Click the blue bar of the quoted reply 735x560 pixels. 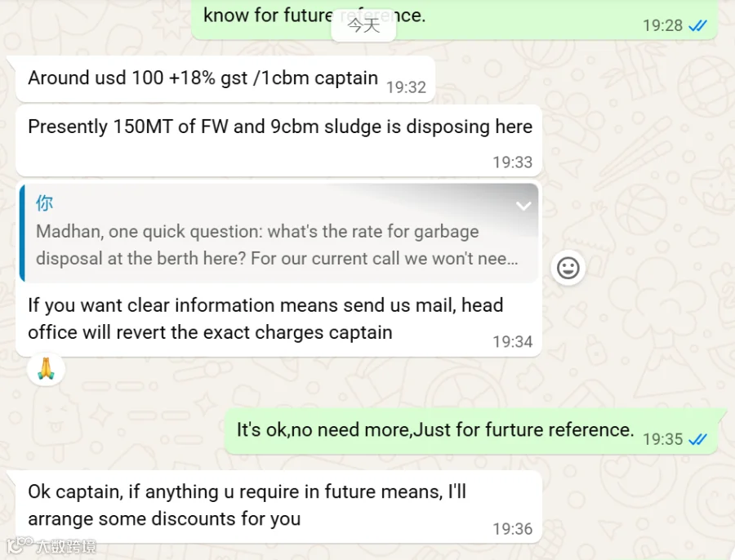[22, 233]
